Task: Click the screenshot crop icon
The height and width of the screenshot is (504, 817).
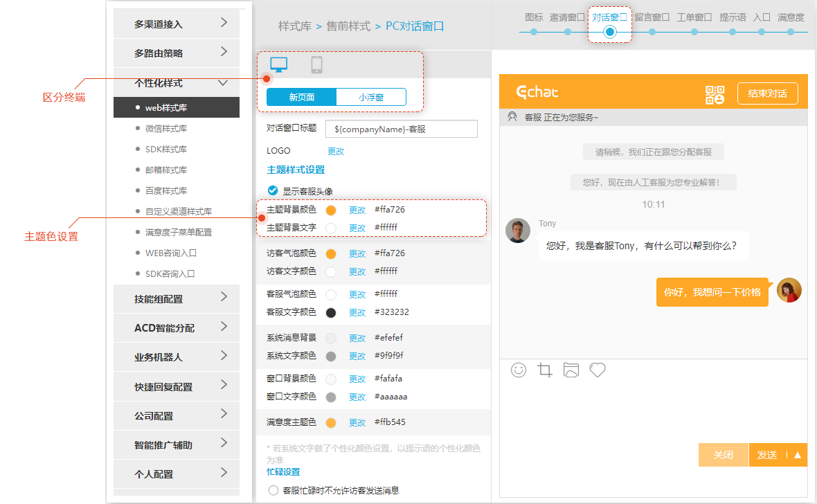Action: pyautogui.click(x=545, y=370)
